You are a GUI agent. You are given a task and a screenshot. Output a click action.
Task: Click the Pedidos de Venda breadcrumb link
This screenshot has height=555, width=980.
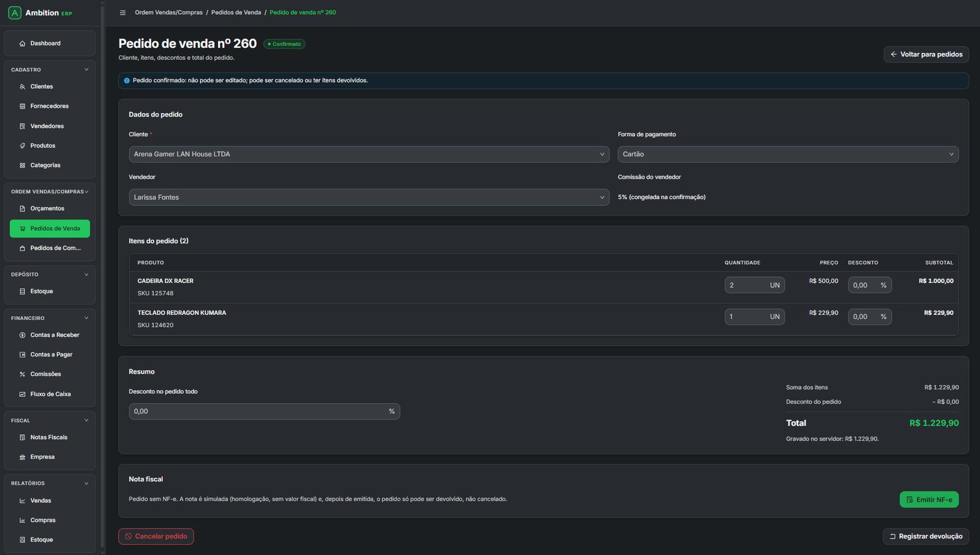pyautogui.click(x=236, y=12)
